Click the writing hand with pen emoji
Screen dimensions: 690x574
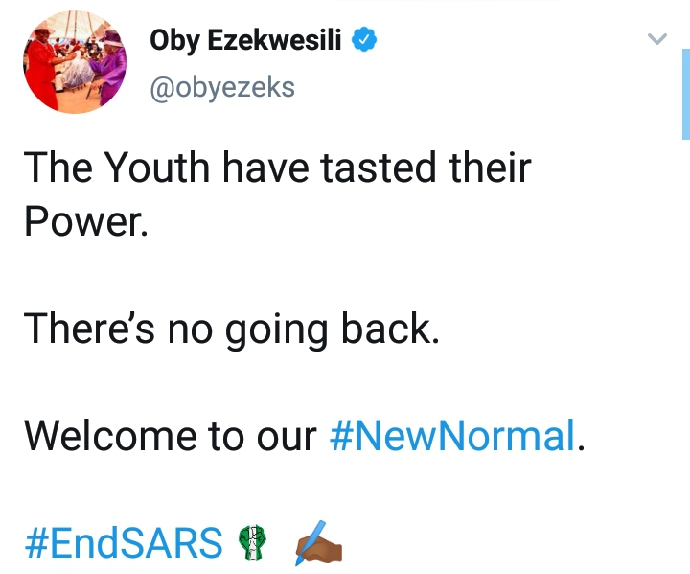click(318, 543)
